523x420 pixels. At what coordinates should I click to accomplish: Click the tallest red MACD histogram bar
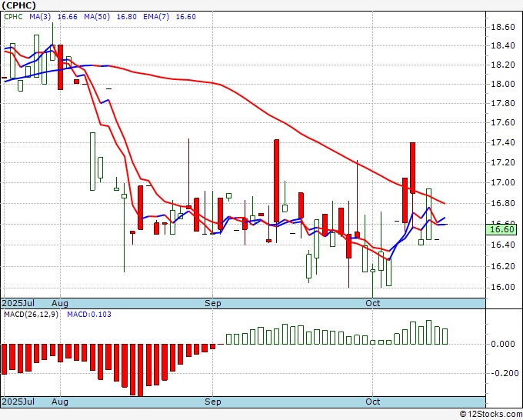[141, 370]
